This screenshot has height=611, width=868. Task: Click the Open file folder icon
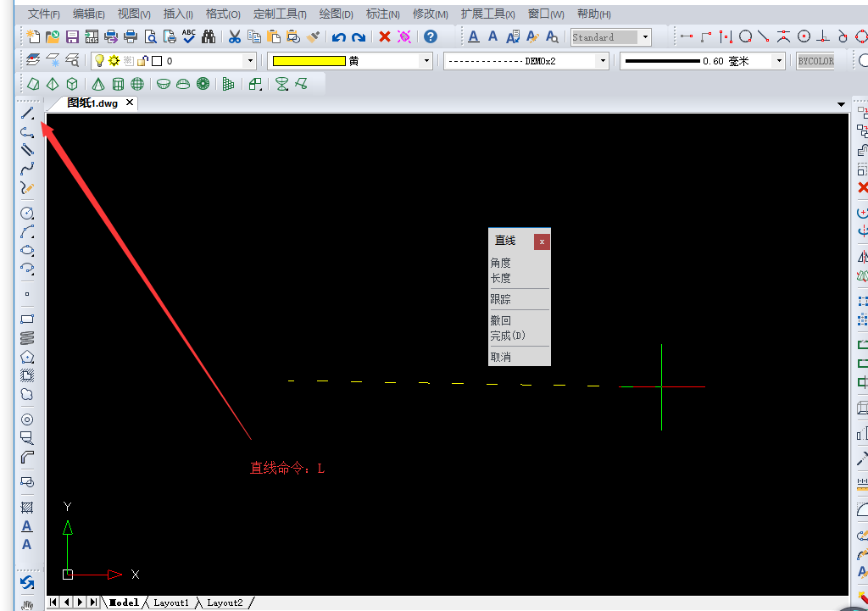(53, 37)
